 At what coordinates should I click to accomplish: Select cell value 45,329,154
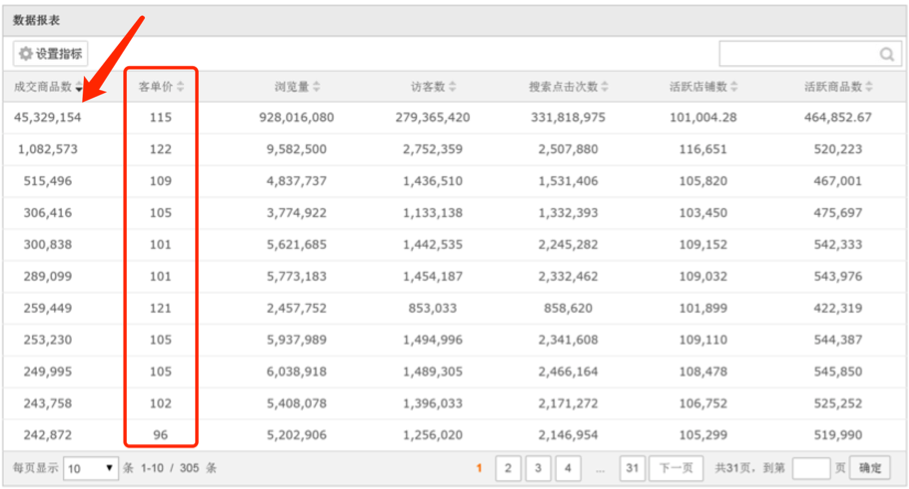tap(48, 118)
